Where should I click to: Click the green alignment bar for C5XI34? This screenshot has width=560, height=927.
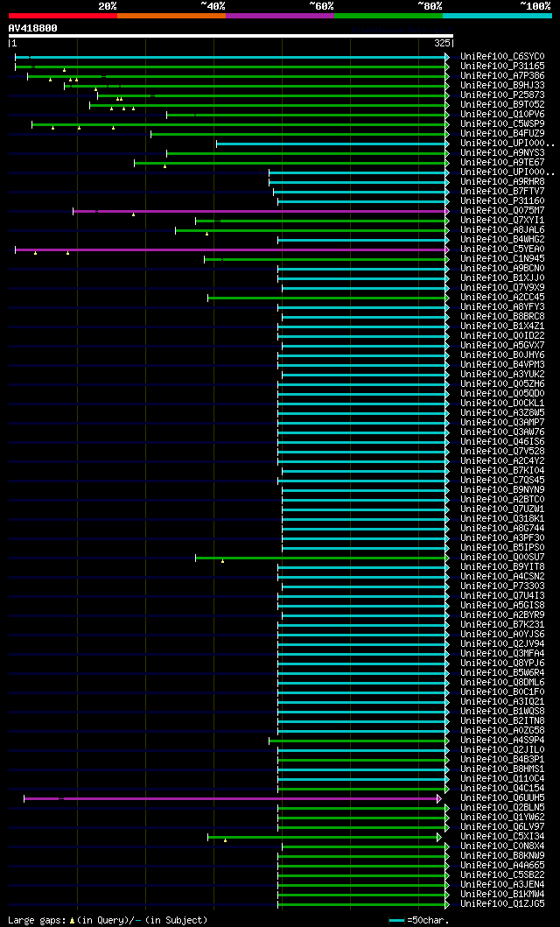pyautogui.click(x=323, y=837)
